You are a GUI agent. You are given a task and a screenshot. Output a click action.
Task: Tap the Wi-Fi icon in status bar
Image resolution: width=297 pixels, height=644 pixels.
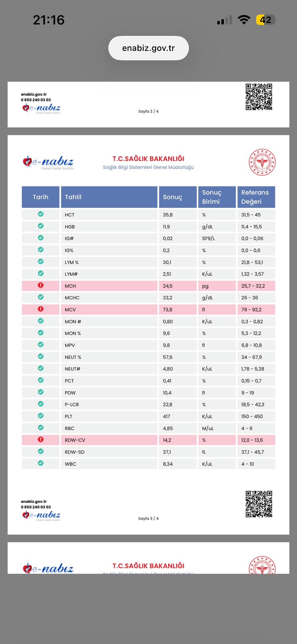244,19
